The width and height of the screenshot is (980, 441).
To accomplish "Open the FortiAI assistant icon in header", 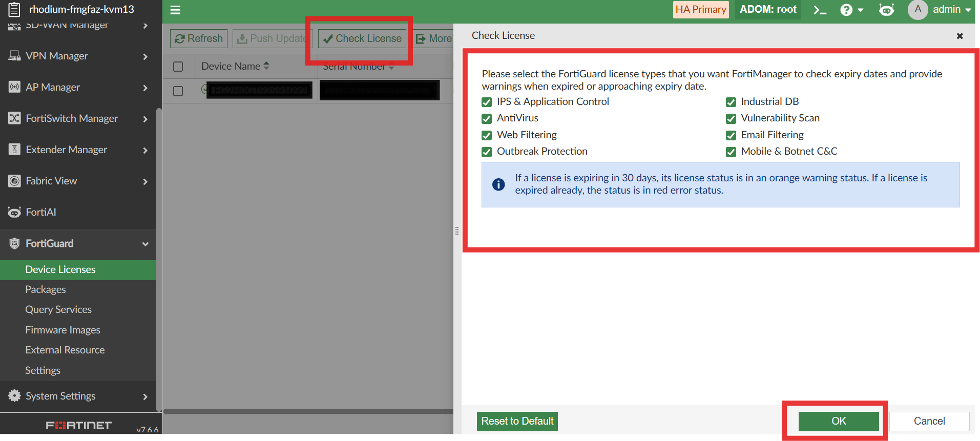I will (886, 10).
